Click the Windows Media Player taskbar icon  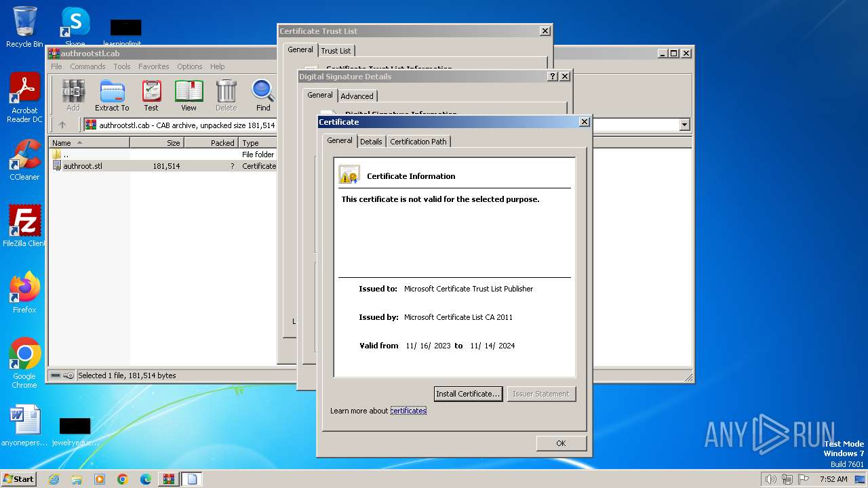coord(100,479)
